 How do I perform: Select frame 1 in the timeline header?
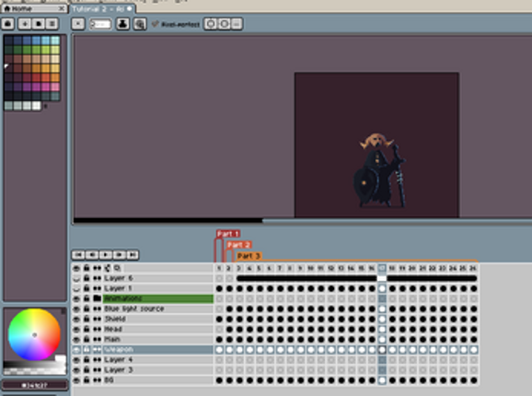(x=219, y=268)
